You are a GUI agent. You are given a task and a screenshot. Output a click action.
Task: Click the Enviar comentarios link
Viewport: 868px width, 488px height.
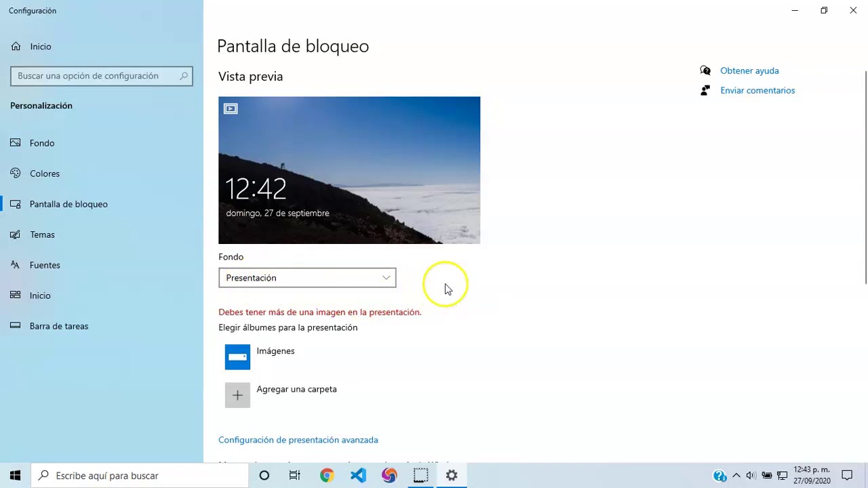coord(757,90)
